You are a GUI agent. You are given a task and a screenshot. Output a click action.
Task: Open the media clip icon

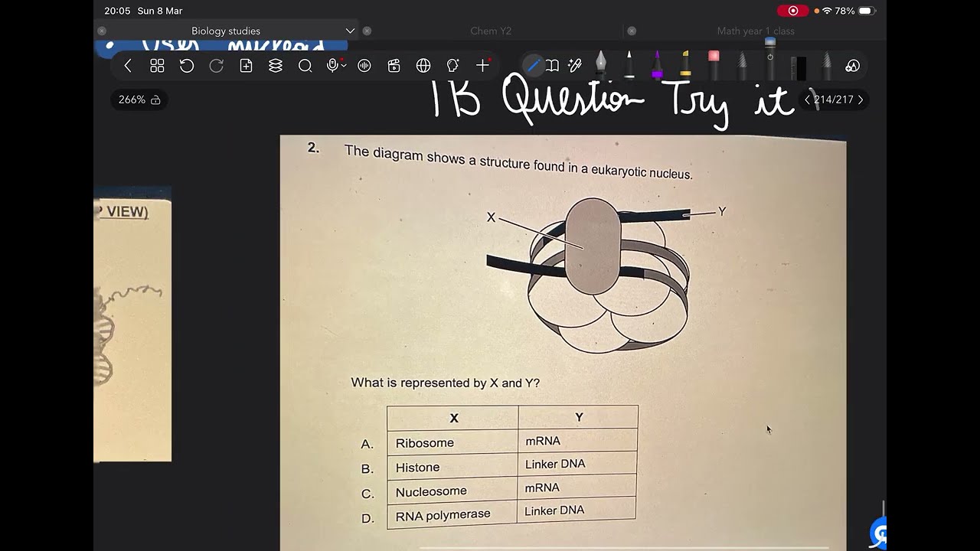pos(394,66)
